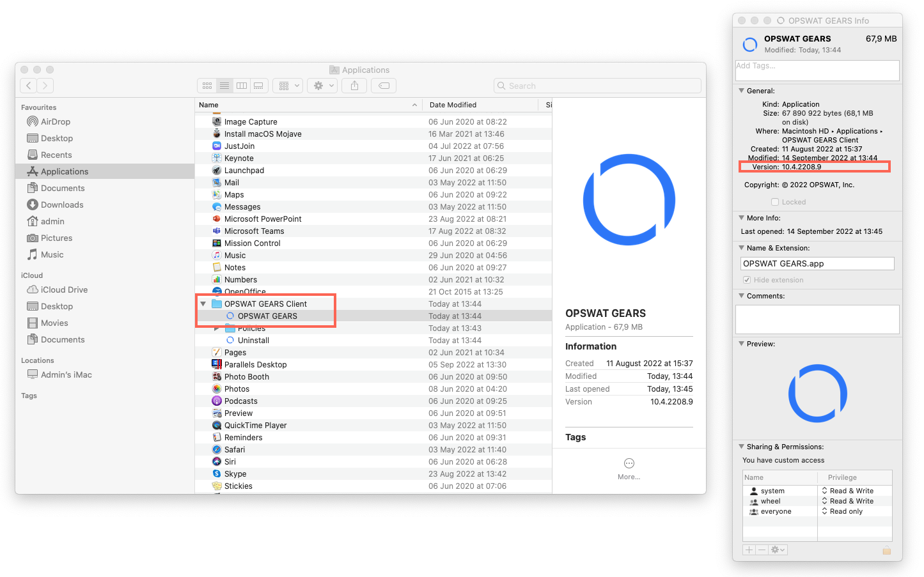Viewport: 924px width, 577px height.
Task: Click the Finder back navigation arrow
Action: click(29, 86)
